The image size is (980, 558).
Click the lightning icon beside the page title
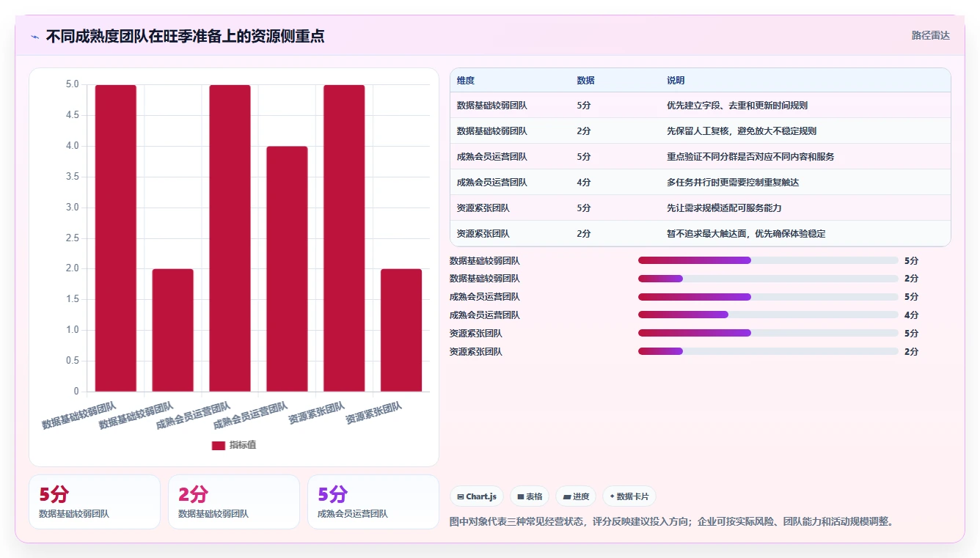34,36
